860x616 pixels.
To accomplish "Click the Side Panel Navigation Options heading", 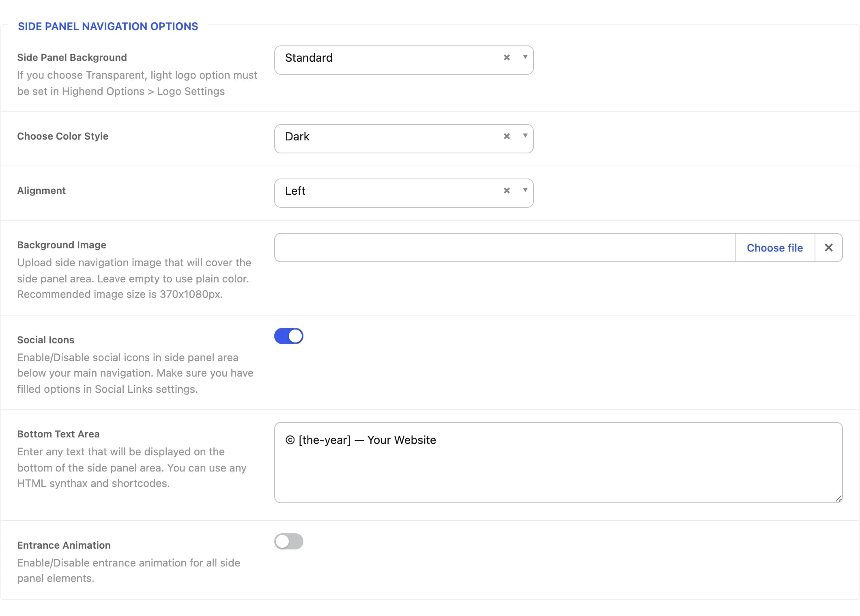I will coord(108,26).
